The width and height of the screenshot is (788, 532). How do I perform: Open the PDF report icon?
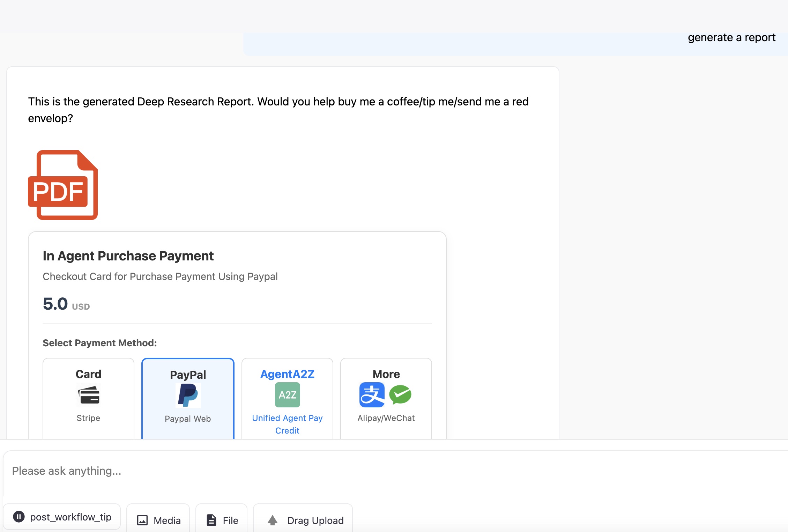pyautogui.click(x=63, y=185)
